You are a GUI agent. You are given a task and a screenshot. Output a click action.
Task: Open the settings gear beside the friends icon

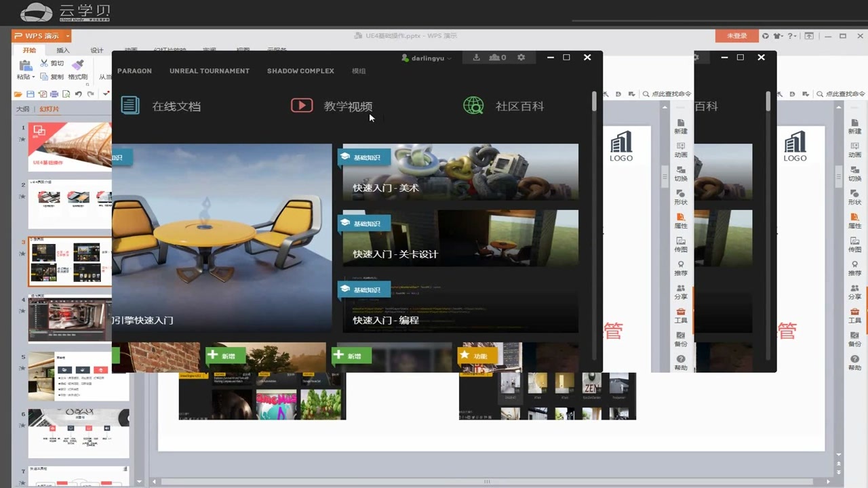tap(521, 58)
